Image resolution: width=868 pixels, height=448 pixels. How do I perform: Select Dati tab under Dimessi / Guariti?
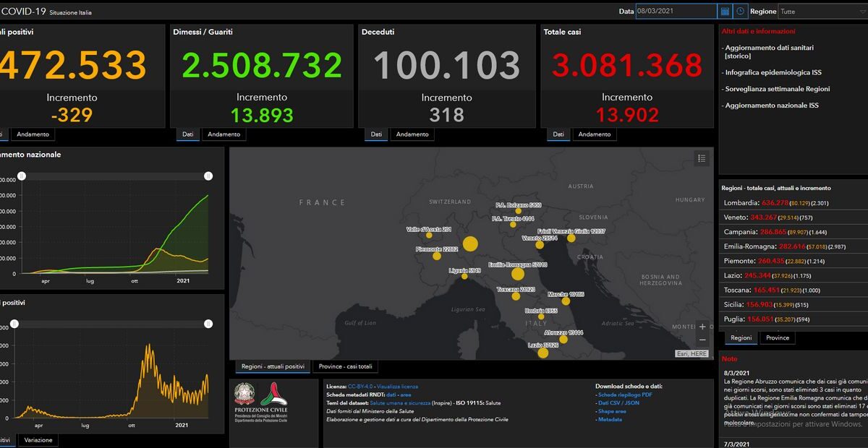tap(187, 134)
